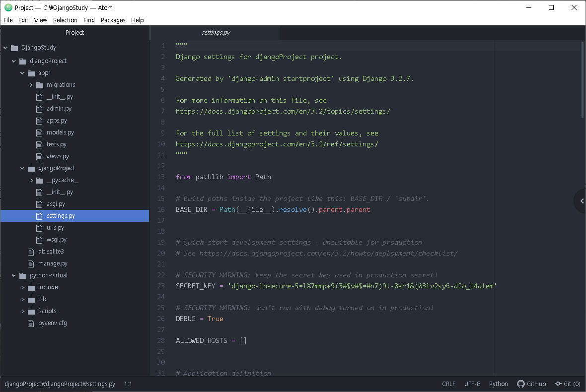This screenshot has width=586, height=392.
Task: Click the Include folder icon
Action: pos(31,287)
